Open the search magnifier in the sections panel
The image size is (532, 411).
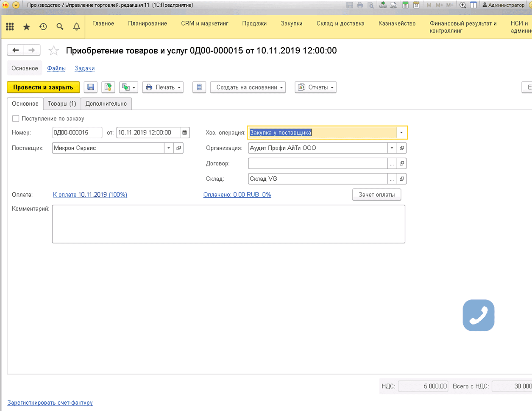click(60, 27)
